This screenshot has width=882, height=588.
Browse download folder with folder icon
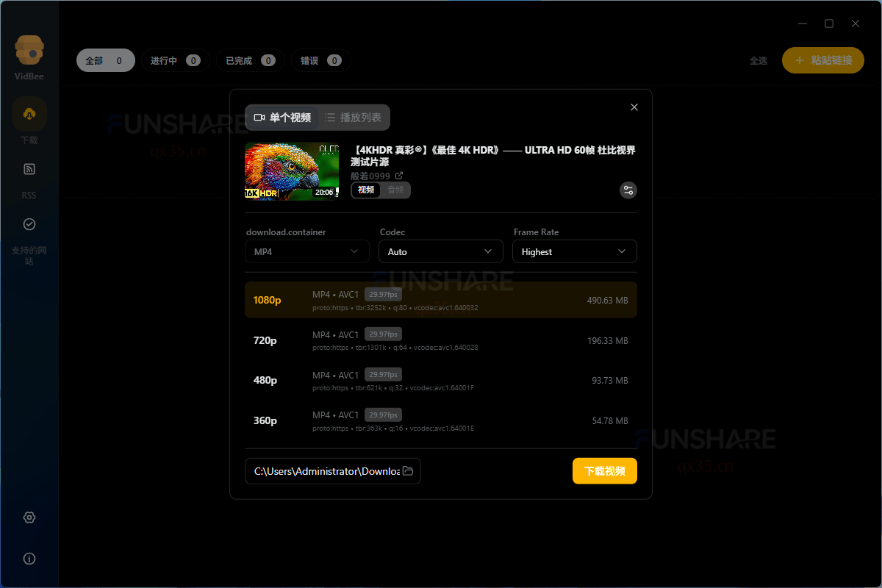[408, 471]
